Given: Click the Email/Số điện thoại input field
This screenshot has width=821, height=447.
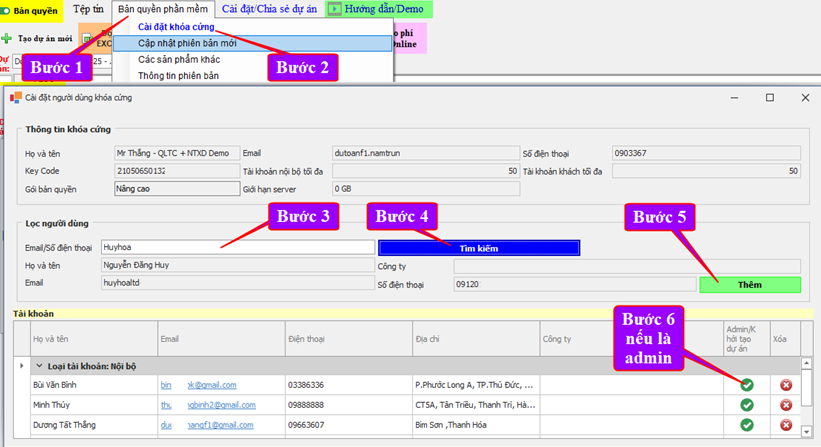Looking at the screenshot, I should tap(236, 247).
